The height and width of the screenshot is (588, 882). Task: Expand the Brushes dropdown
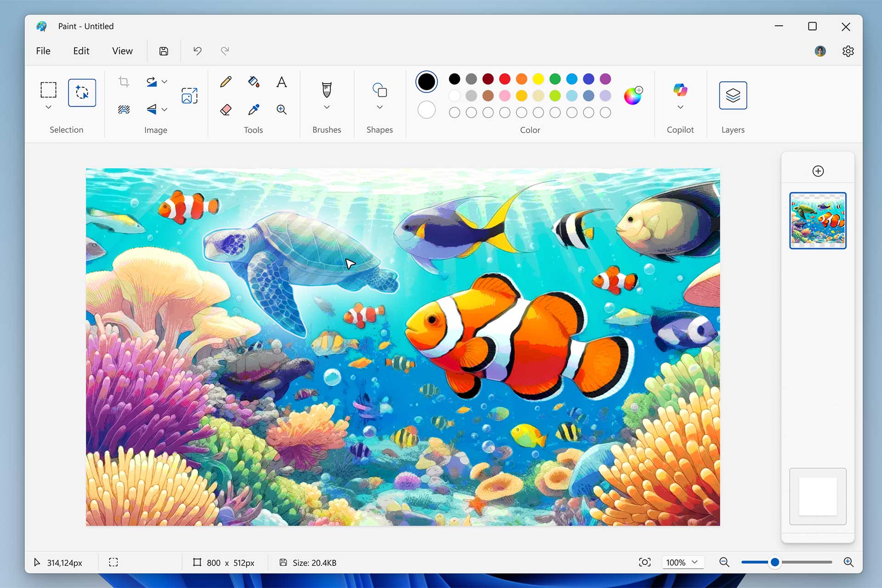click(x=327, y=107)
